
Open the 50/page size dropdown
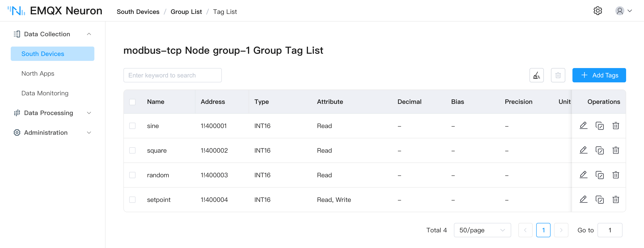(x=482, y=230)
